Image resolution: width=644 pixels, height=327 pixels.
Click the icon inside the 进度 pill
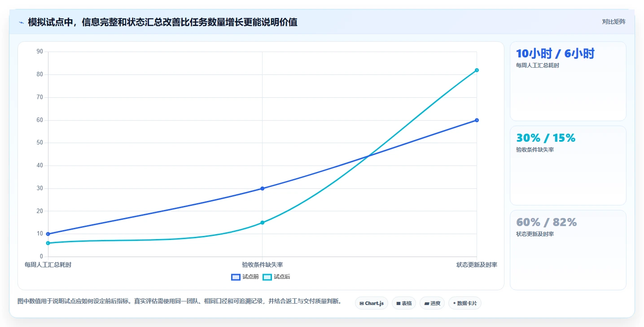click(426, 304)
